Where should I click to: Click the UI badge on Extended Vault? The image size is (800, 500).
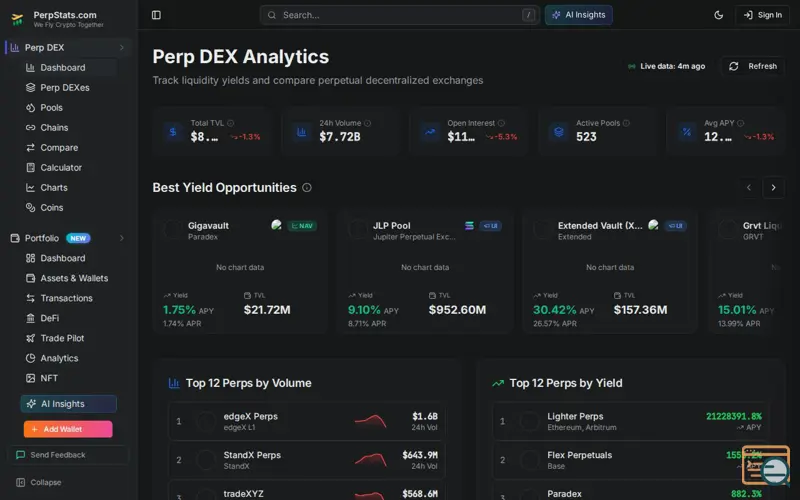pos(675,226)
